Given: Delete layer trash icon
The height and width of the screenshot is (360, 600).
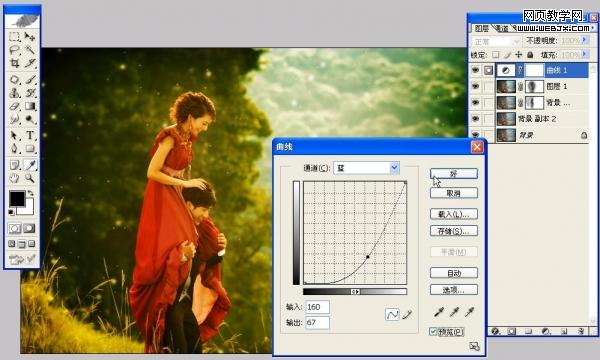Looking at the screenshot, I should click(581, 331).
